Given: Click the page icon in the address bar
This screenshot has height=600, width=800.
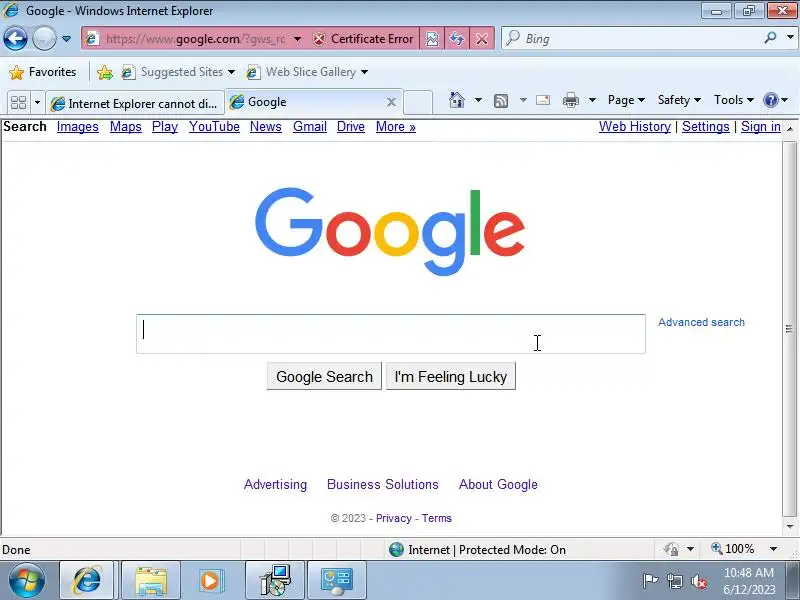Looking at the screenshot, I should (92, 39).
